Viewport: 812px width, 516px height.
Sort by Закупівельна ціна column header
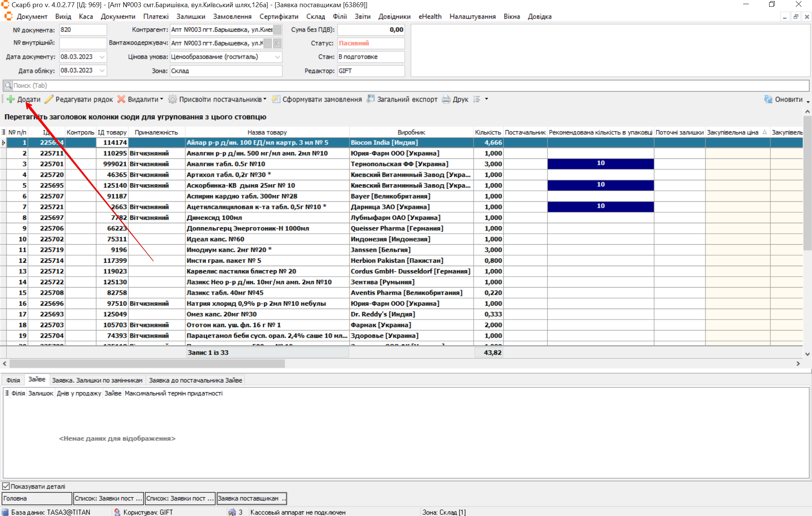click(x=732, y=132)
